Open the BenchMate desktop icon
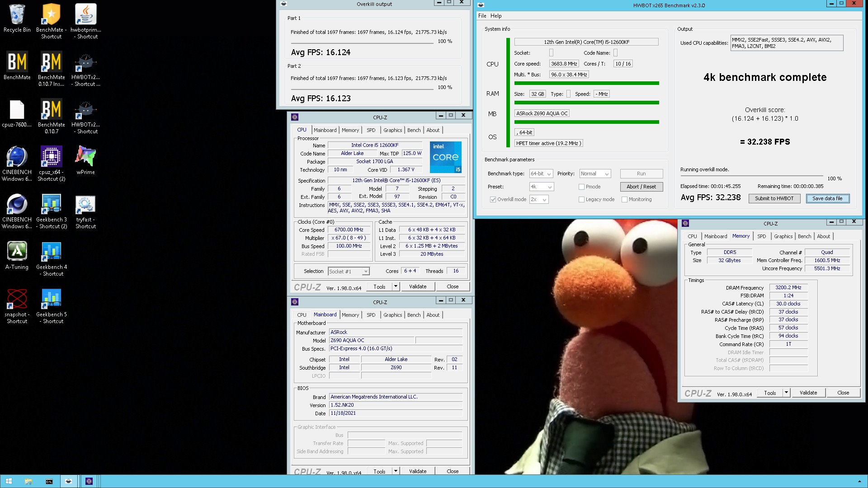This screenshot has width=868, height=488. 17,66
